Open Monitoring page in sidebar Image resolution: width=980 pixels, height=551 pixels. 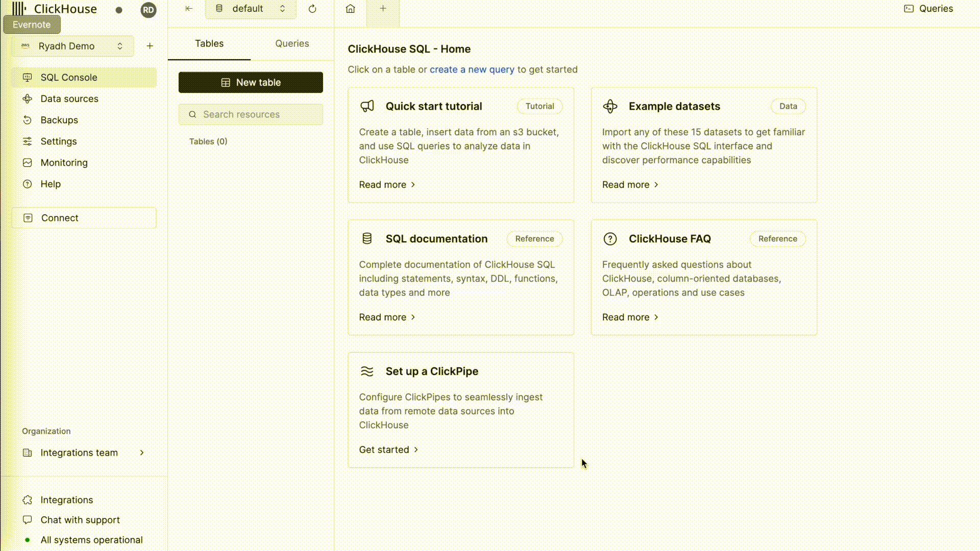tap(64, 163)
